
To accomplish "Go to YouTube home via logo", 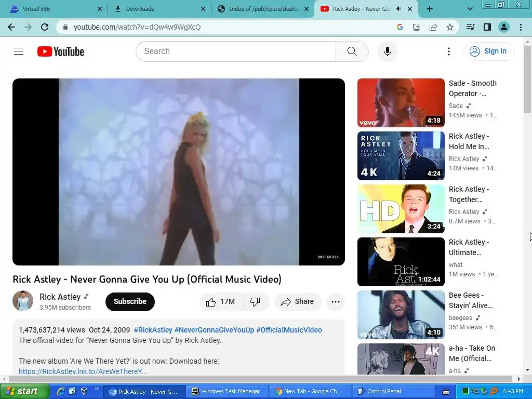I will tap(61, 51).
